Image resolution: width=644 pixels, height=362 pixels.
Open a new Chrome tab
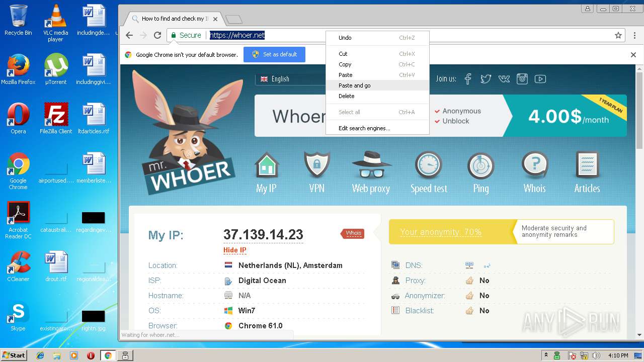pos(234,20)
